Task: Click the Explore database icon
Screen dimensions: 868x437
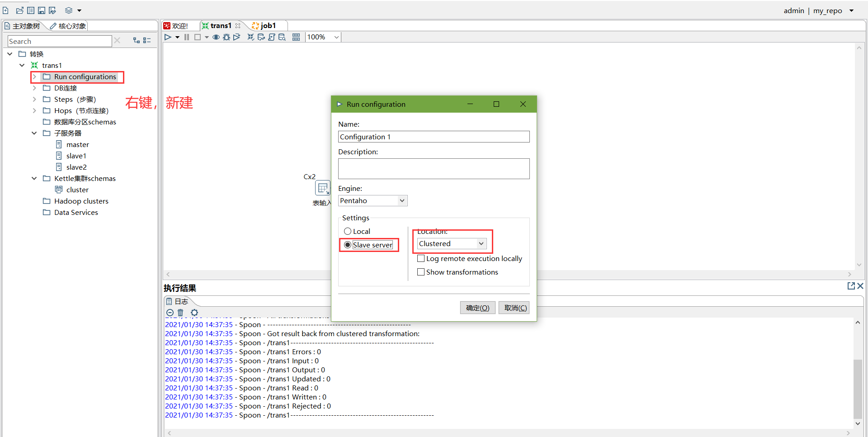Action: [x=282, y=37]
